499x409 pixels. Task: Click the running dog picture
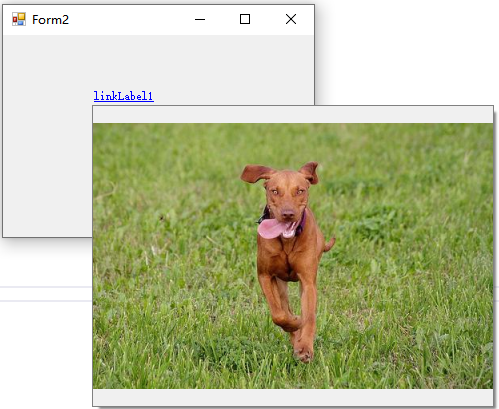293,256
